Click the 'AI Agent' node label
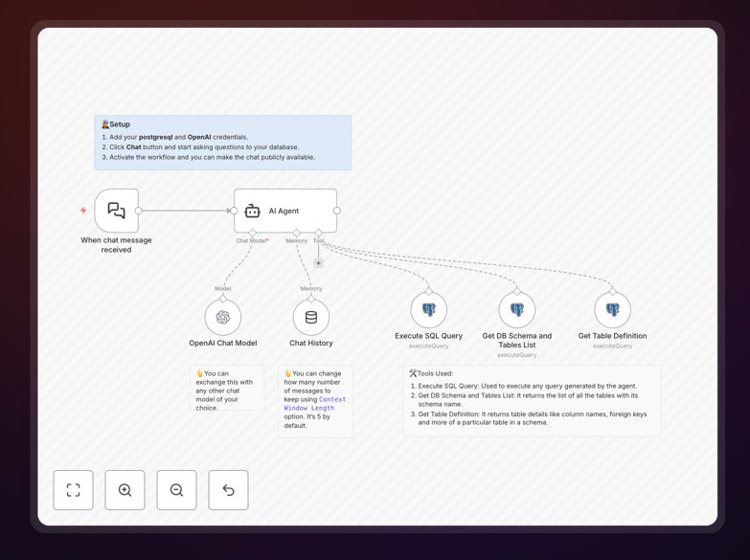Viewport: 750px width, 560px height. tap(284, 211)
